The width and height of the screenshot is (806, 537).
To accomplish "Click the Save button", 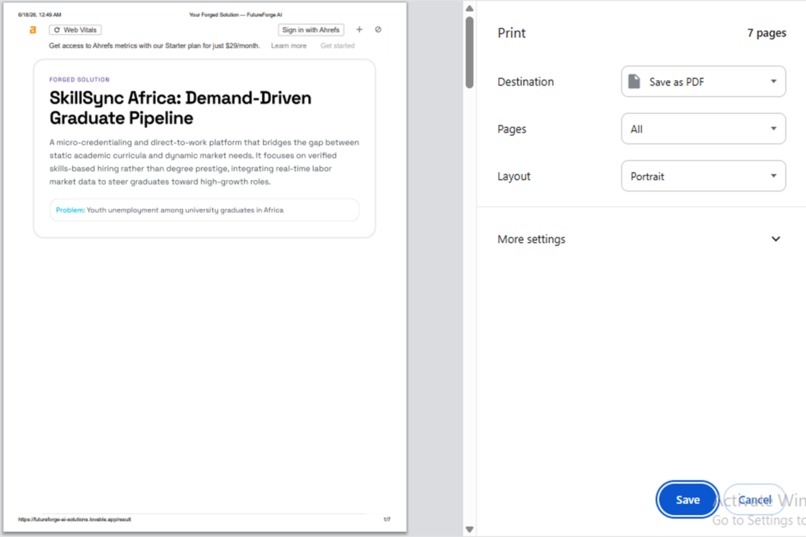I will coord(687,499).
